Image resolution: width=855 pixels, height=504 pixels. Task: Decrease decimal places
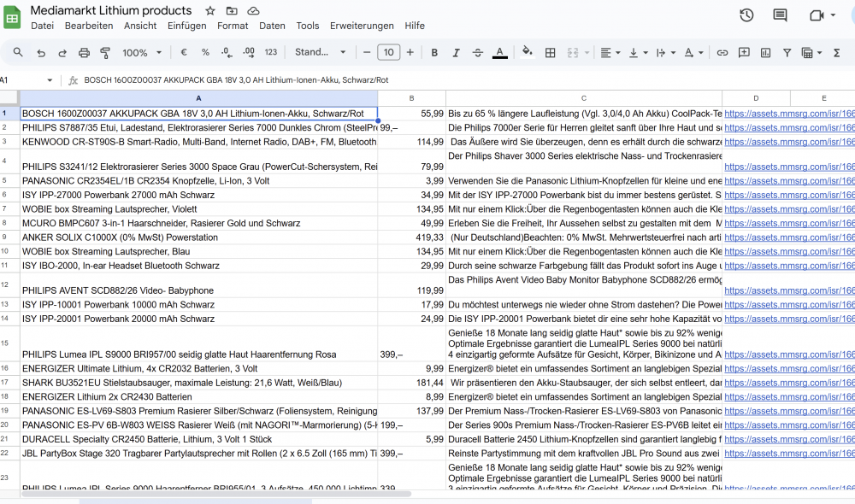coord(227,52)
